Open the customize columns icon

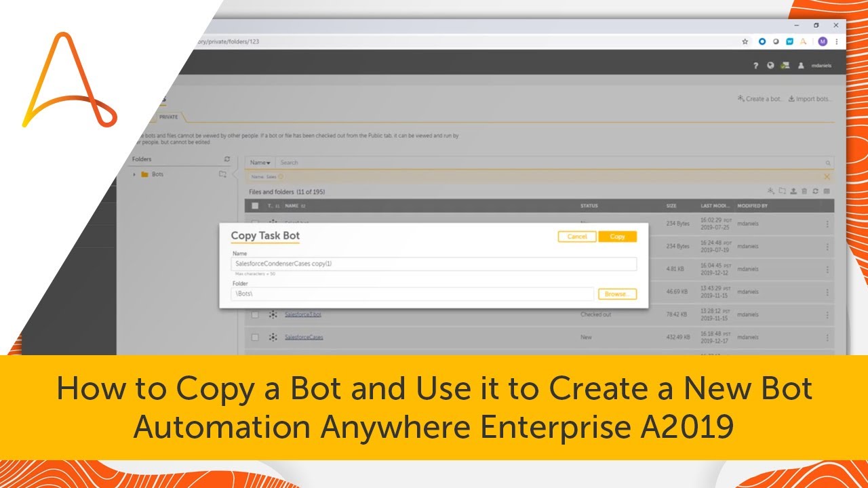click(x=827, y=191)
